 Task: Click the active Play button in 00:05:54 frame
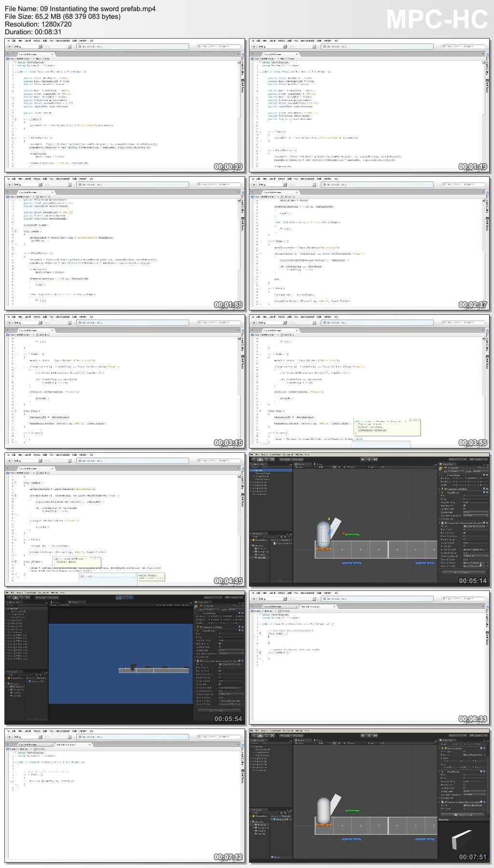coord(119,598)
